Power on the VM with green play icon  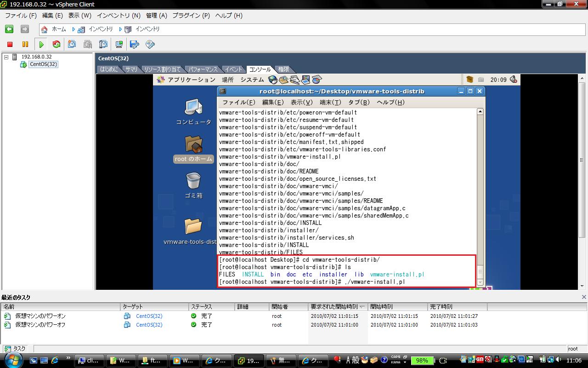41,44
